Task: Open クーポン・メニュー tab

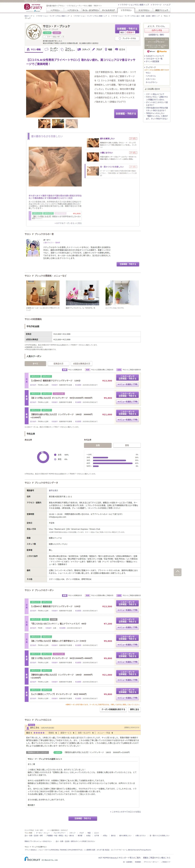Action: click(x=51, y=50)
